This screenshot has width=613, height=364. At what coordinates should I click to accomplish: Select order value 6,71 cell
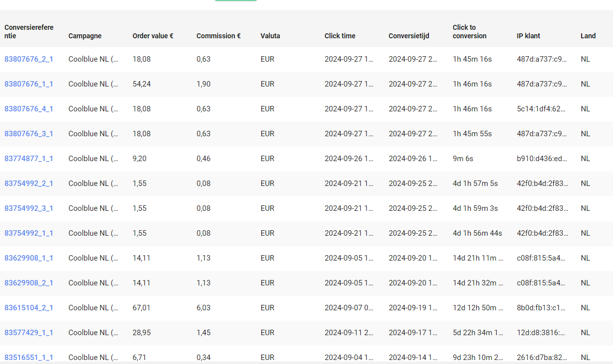click(139, 358)
